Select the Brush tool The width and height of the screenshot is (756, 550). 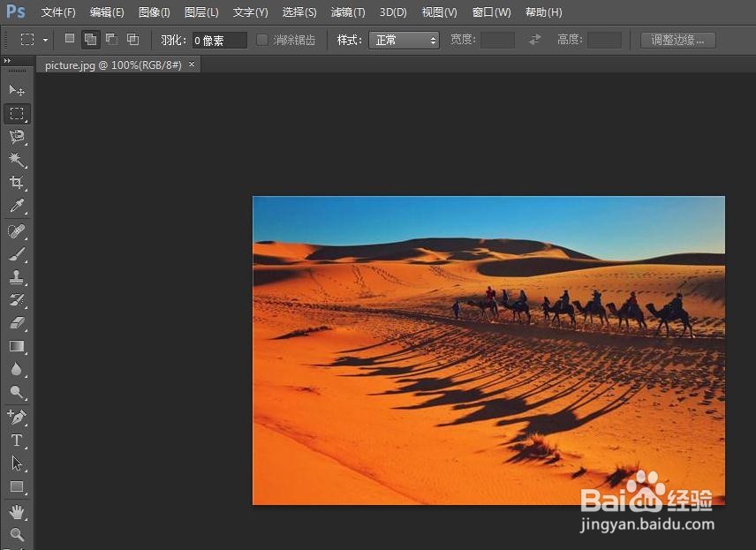tap(16, 253)
